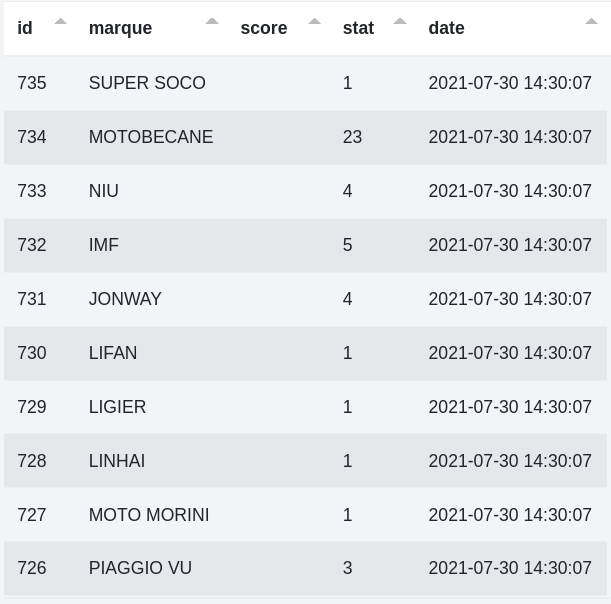Select the SUPER SOCO brand cell
The height and width of the screenshot is (604, 611).
coord(147,83)
